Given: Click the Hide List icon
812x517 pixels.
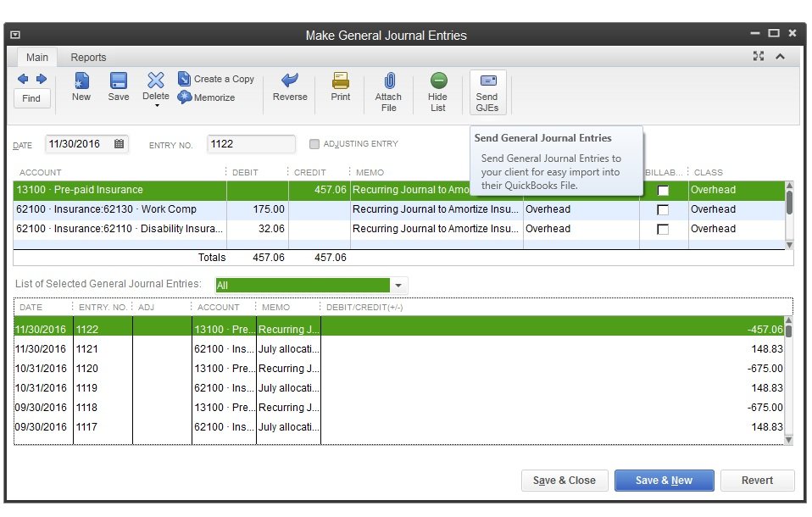Looking at the screenshot, I should coord(438,81).
